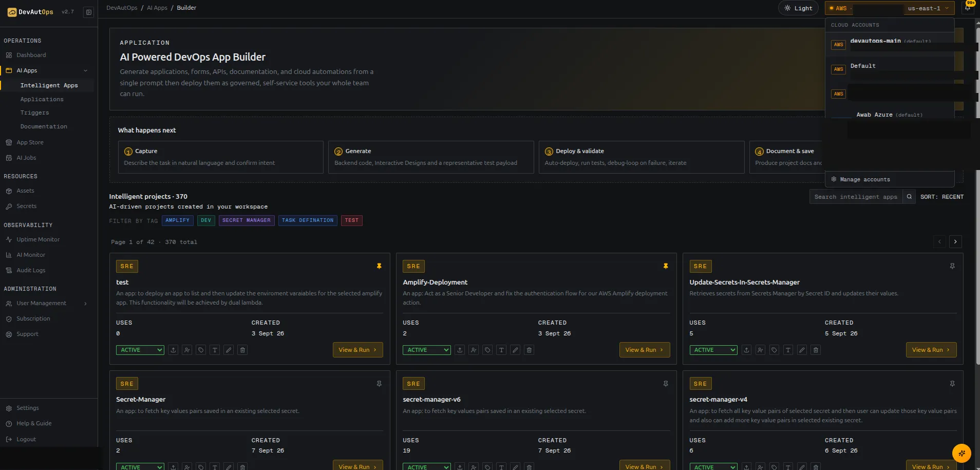The image size is (980, 470).
Task: Click the search magnifier icon
Action: point(909,197)
